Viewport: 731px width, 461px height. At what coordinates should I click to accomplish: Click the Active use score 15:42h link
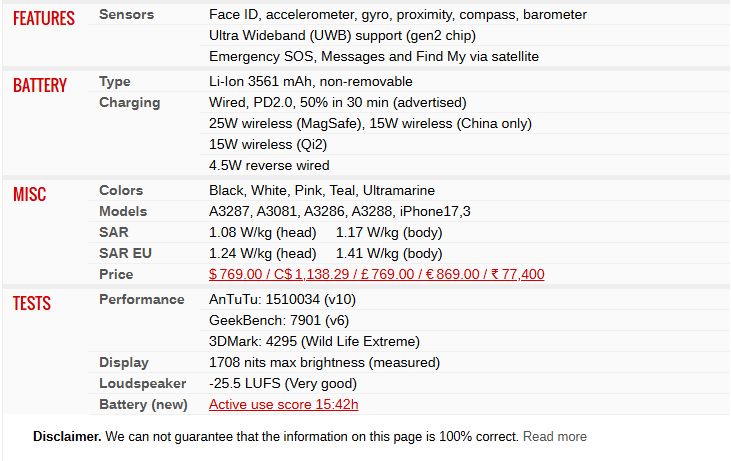pyautogui.click(x=283, y=404)
